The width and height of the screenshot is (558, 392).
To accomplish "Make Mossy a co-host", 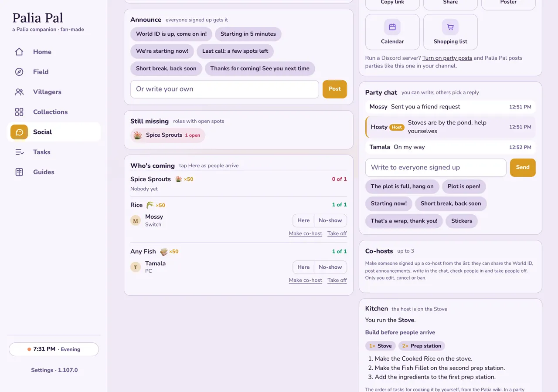I will tap(306, 233).
